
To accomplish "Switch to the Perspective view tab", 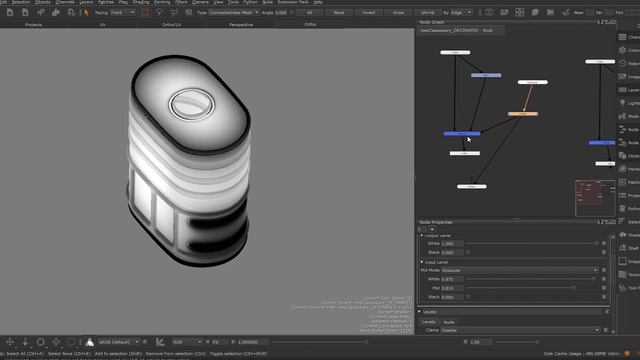I will tap(241, 25).
